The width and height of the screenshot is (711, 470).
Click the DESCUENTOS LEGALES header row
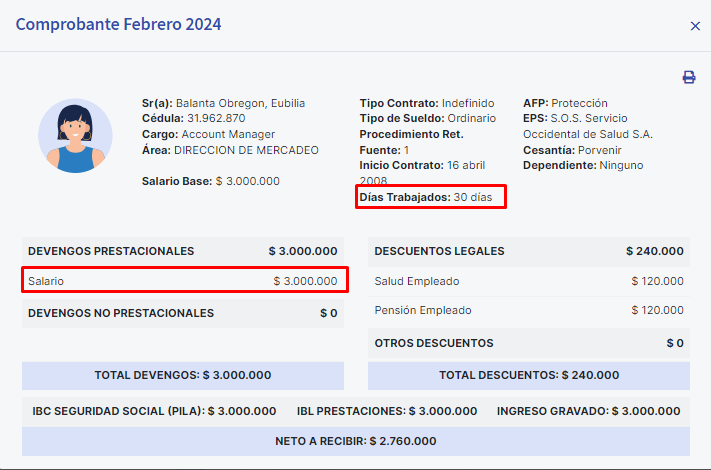click(529, 251)
